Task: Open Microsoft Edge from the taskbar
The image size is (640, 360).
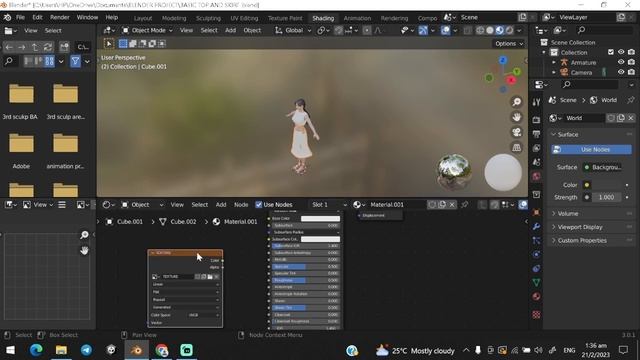Action: (36, 350)
